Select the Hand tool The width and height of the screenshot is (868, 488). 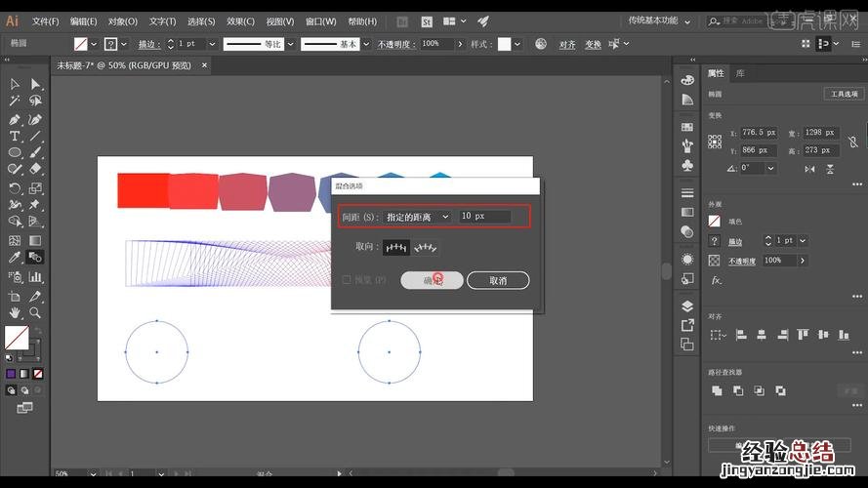[15, 312]
